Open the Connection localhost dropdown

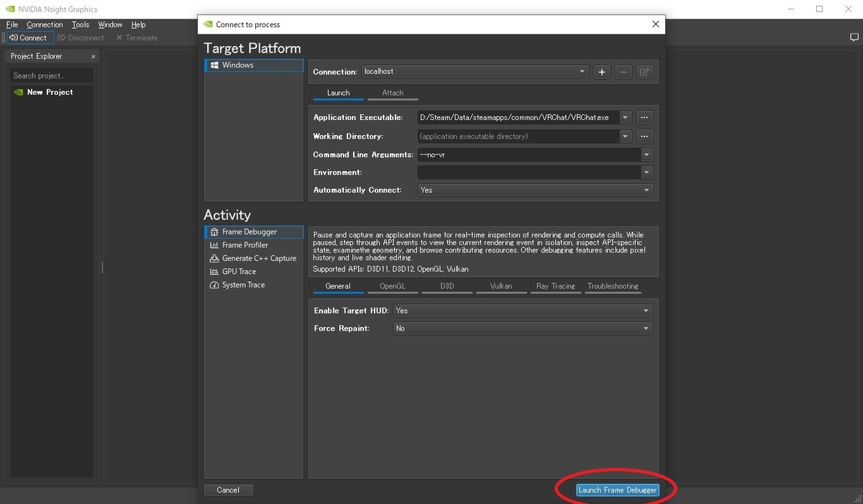[x=475, y=72]
